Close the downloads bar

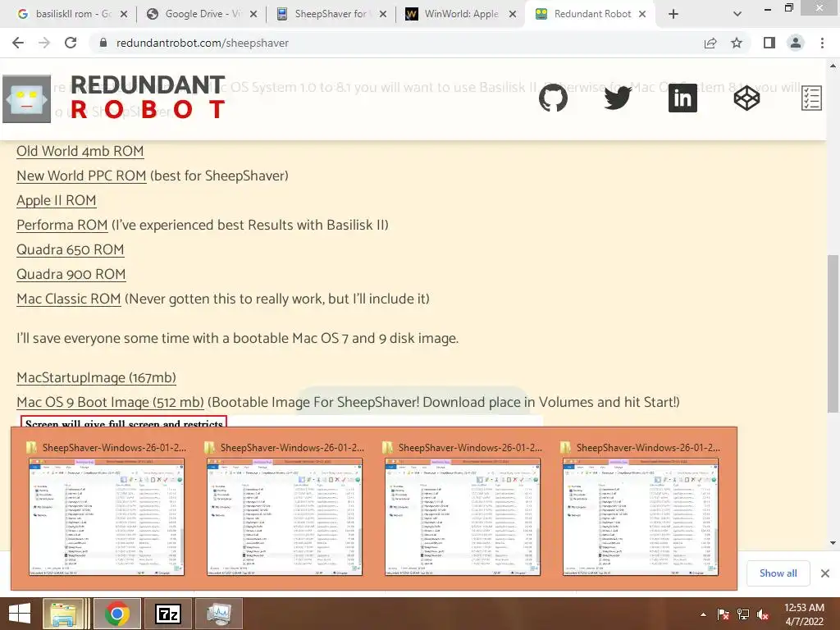click(825, 573)
